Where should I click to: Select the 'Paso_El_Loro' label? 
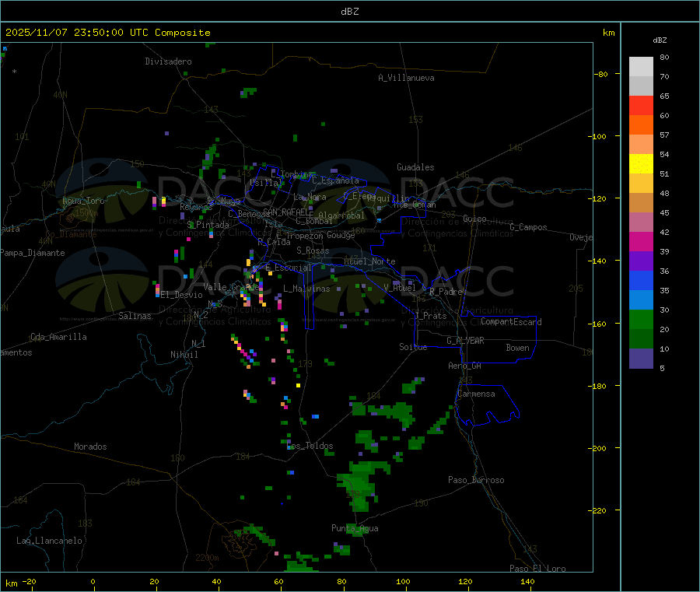tap(538, 569)
